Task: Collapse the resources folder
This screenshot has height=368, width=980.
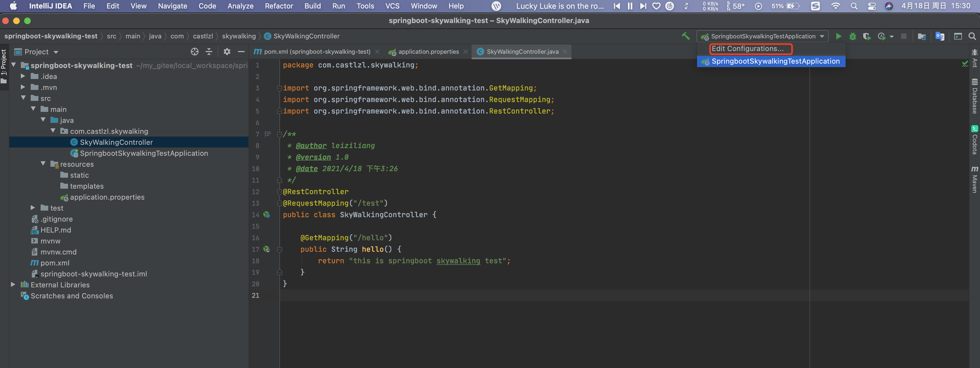Action: pos(43,164)
